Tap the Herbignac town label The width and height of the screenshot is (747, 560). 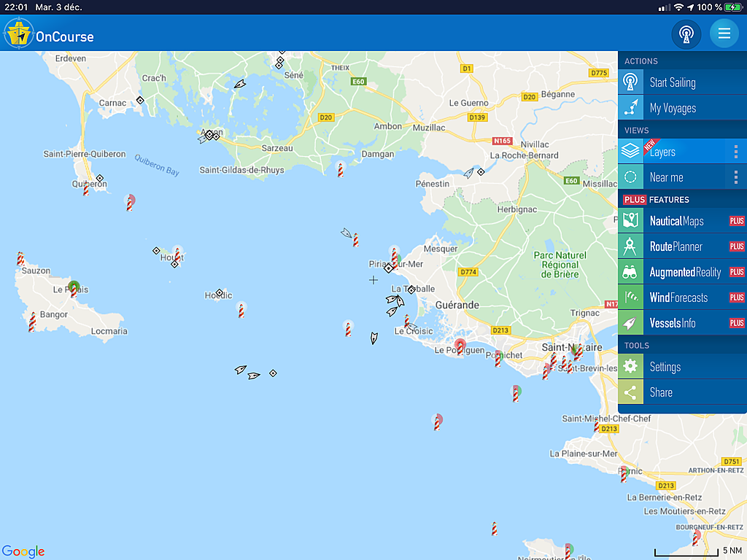click(517, 209)
